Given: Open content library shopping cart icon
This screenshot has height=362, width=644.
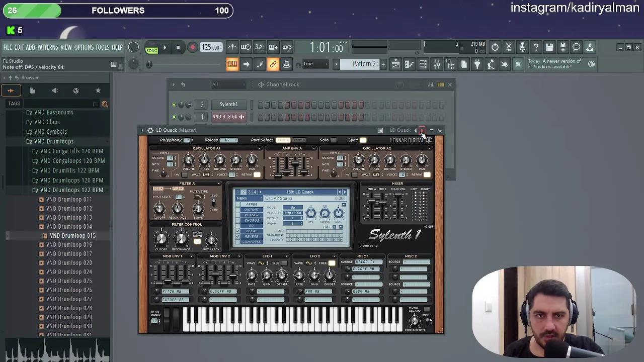Looking at the screenshot, I should click(x=518, y=64).
